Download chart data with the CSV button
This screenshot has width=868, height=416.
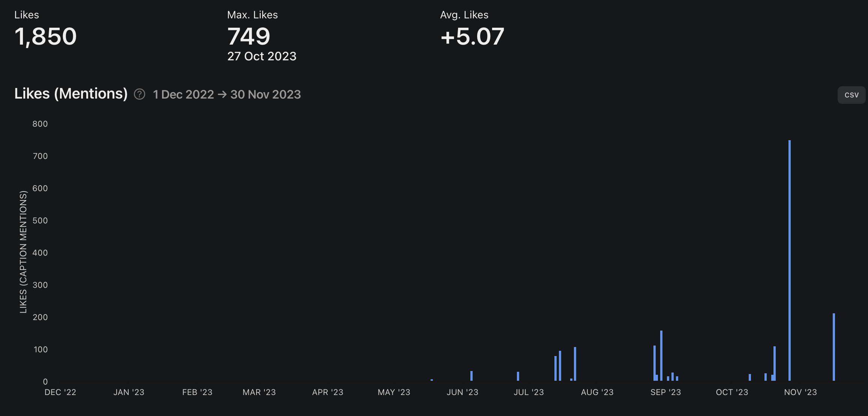(x=851, y=95)
